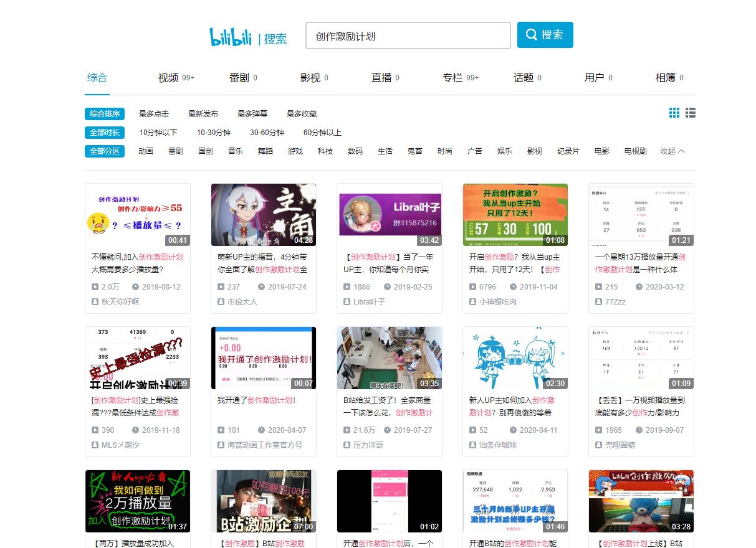This screenshot has width=756, height=548.
Task: Click the play-count icon showing 6796
Action: (x=472, y=287)
